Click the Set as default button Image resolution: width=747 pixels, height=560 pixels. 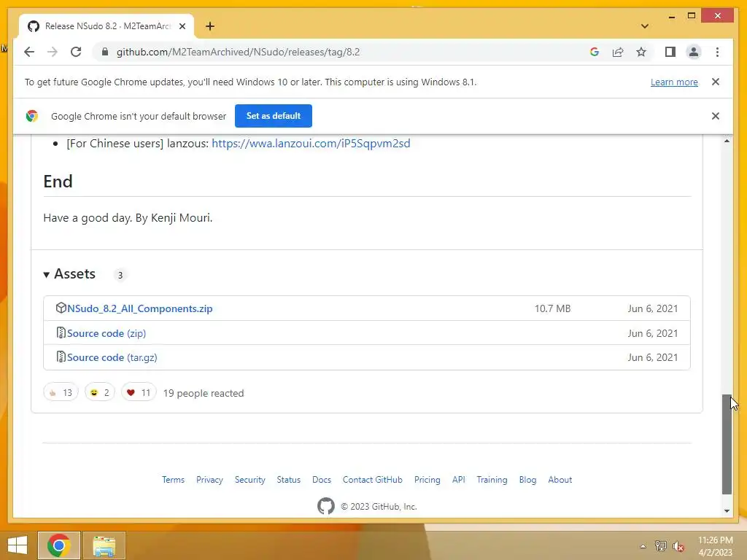coord(274,116)
